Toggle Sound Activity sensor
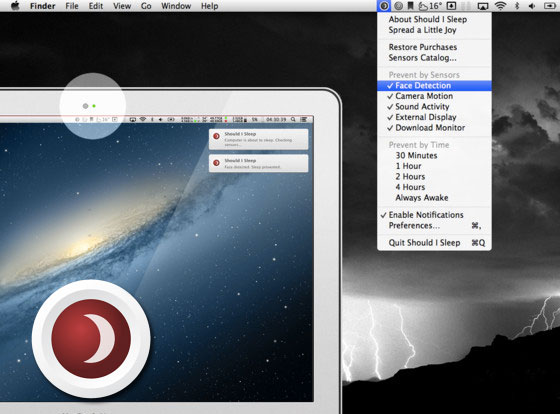This screenshot has width=560, height=414. point(434,106)
